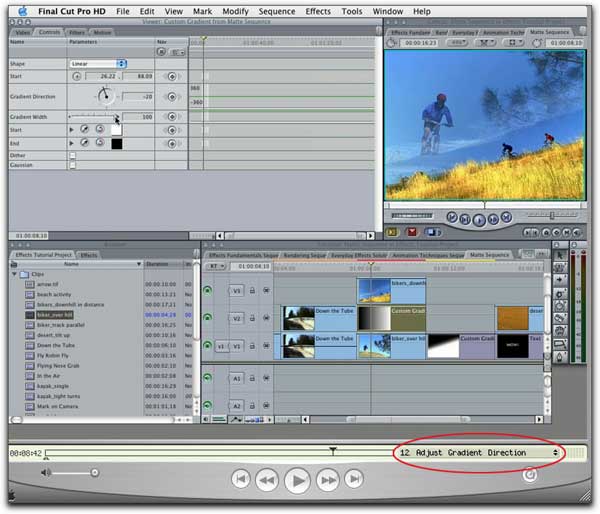This screenshot has height=514, width=600.
Task: Choose the Zoom tool in tool palette
Action: pyautogui.click(x=560, y=331)
